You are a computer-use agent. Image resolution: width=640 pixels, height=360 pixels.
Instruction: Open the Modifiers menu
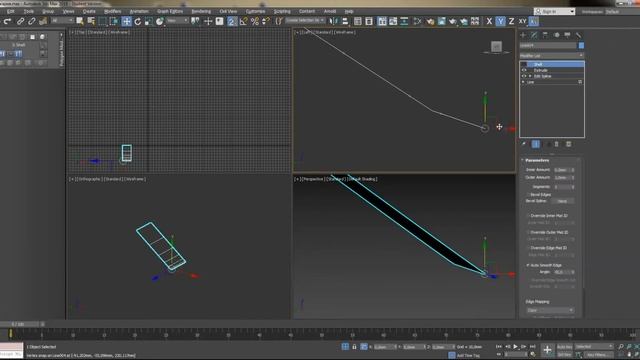(x=113, y=11)
